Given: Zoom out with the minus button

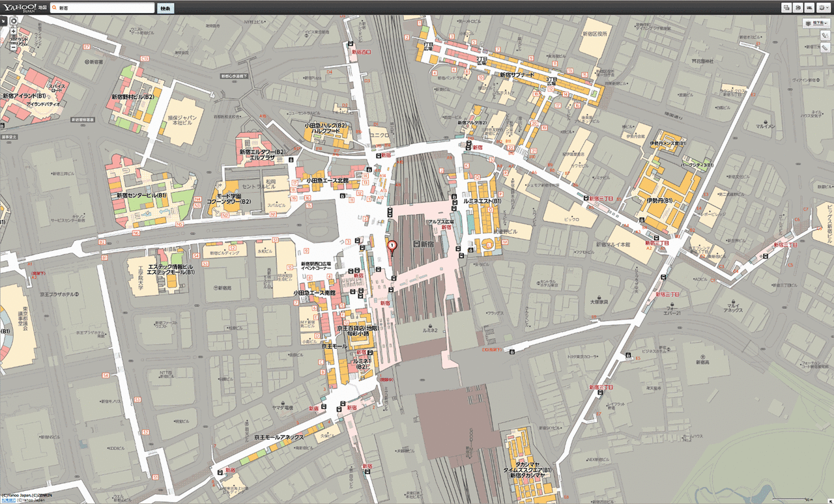Looking at the screenshot, I should tap(14, 47).
